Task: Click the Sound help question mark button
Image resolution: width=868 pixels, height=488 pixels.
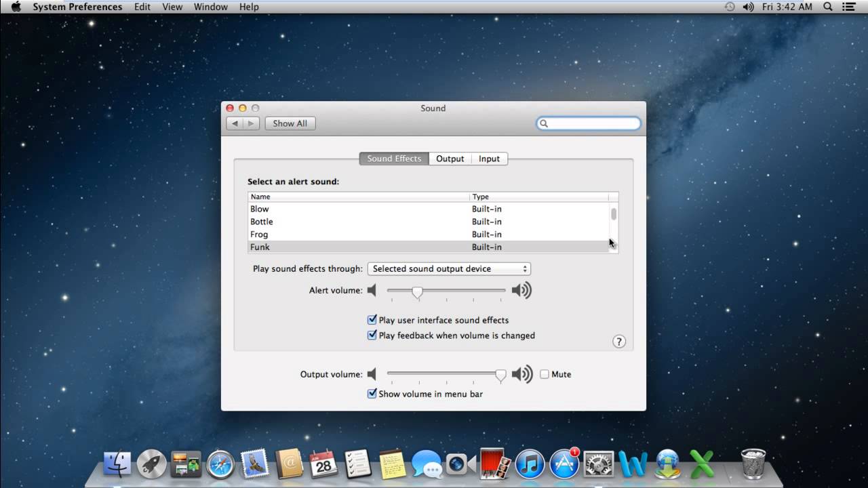Action: click(619, 342)
